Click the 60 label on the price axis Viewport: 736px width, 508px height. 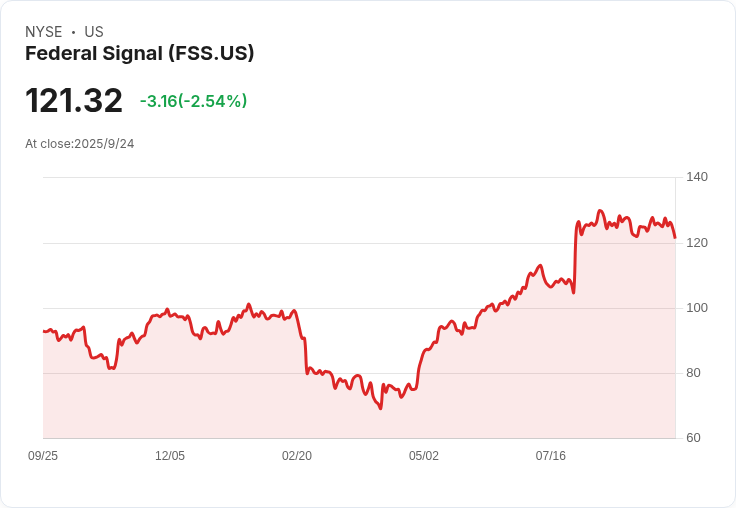pos(693,438)
